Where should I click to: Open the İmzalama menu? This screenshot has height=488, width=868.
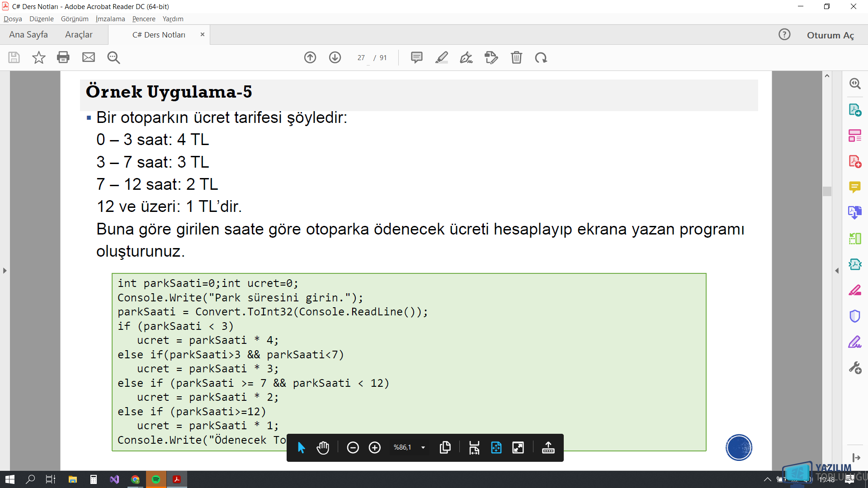click(x=110, y=19)
